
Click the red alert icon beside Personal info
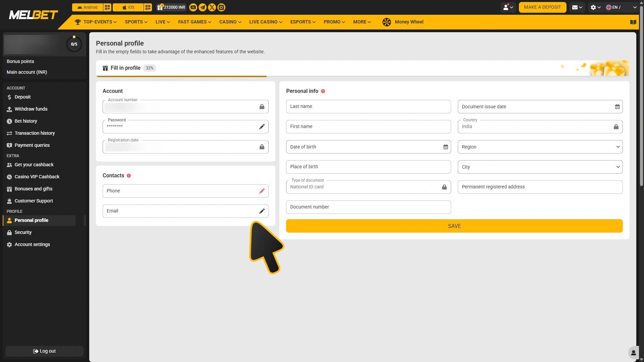tap(323, 91)
